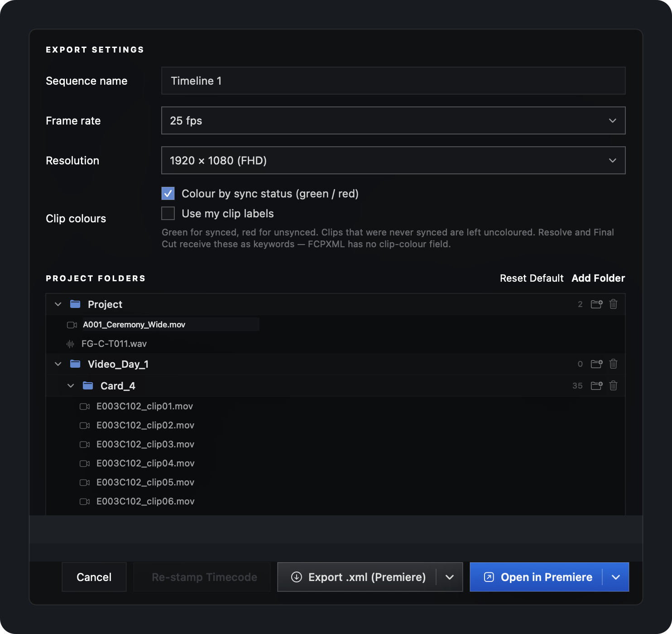Select A001_Ceremony_Wide.mov file

pos(134,325)
